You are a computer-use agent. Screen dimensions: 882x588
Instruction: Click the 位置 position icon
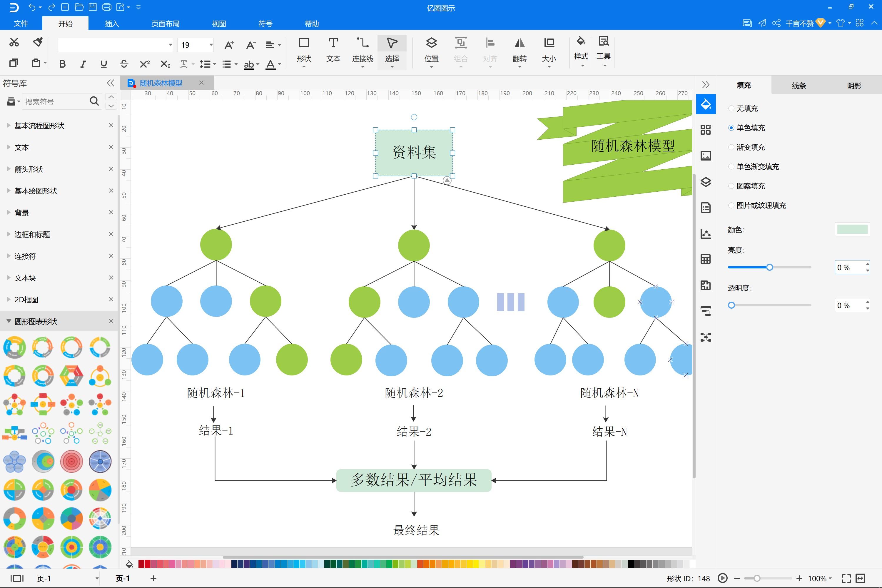431,51
